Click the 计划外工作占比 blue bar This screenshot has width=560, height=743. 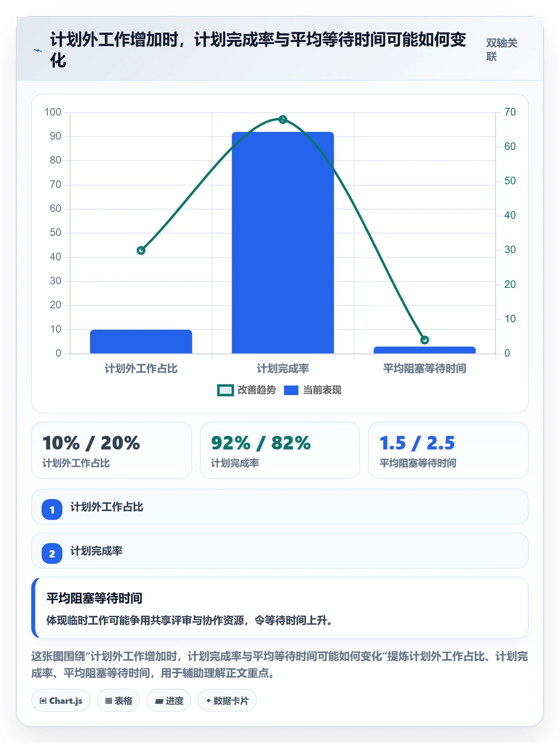(x=141, y=342)
